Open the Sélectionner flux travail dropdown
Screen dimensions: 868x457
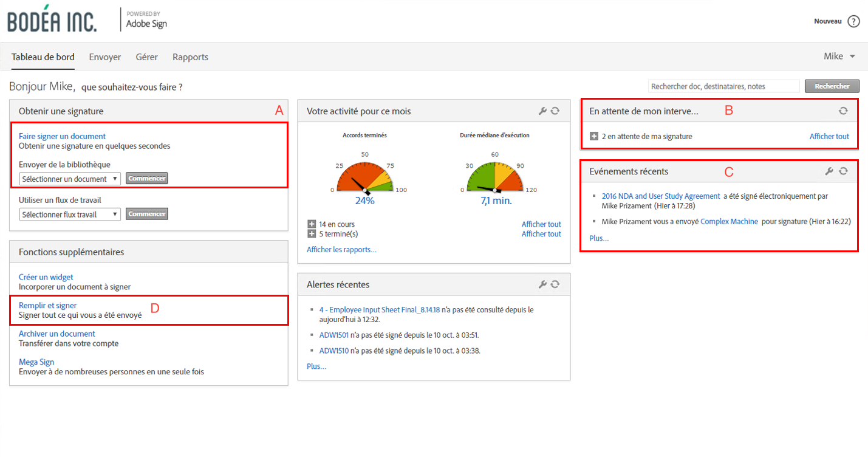tap(70, 215)
